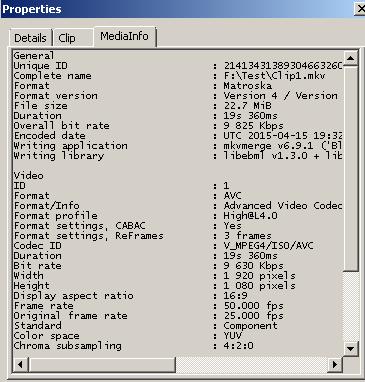Click the 'AVC' format value
The image size is (365, 382).
(x=232, y=196)
